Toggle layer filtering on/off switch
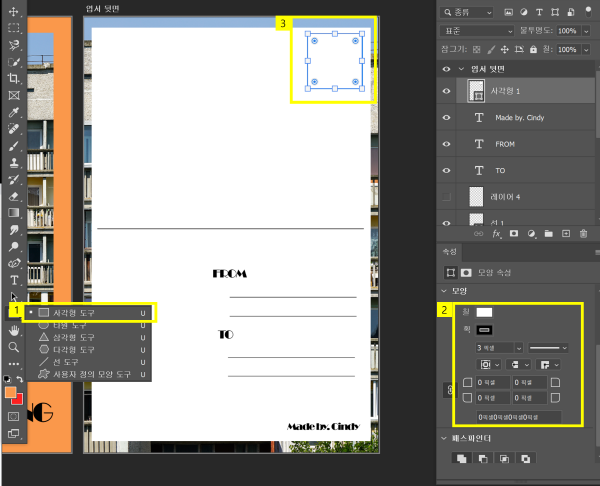 [589, 12]
